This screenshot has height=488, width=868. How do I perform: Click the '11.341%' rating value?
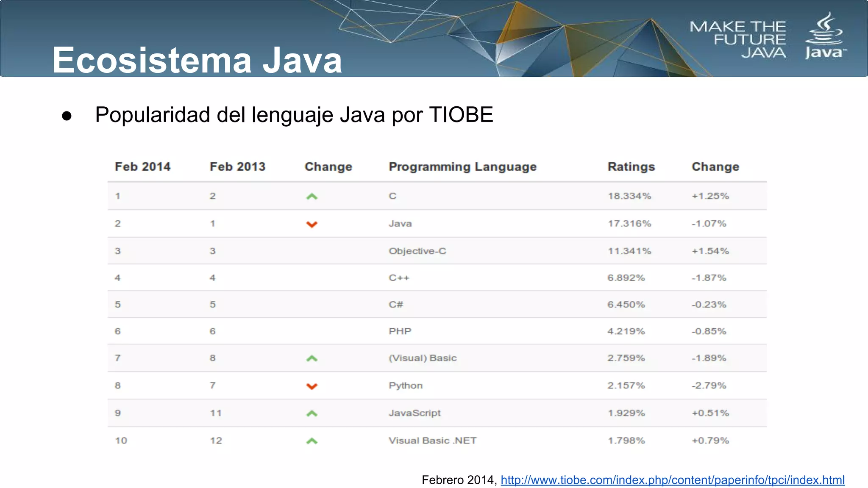629,251
